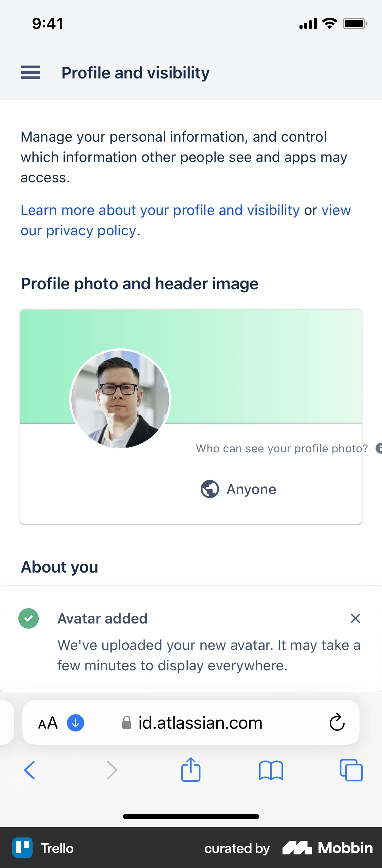Click the profile photo avatar
382x868 pixels.
(120, 399)
